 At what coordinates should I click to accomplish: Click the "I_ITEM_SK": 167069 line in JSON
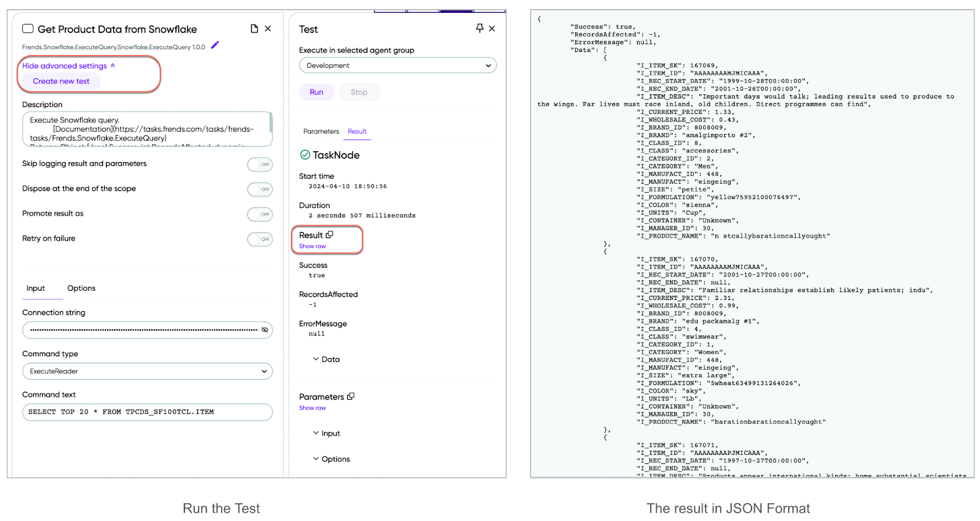coord(677,66)
